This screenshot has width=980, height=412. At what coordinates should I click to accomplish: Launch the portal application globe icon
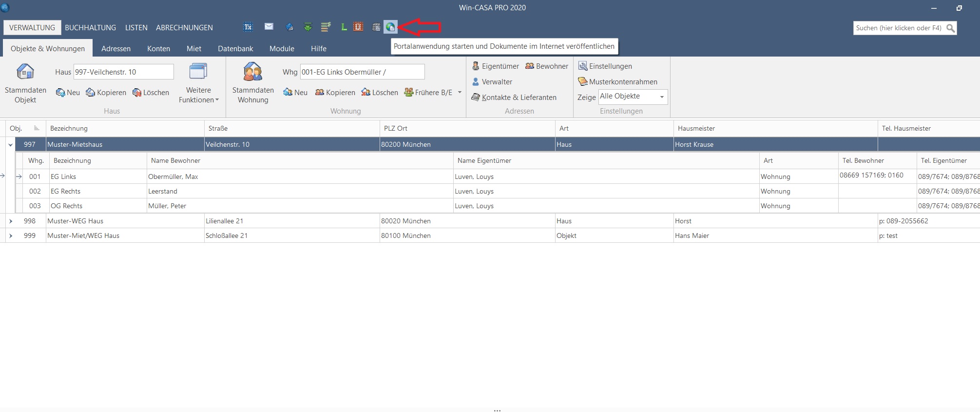coord(390,27)
